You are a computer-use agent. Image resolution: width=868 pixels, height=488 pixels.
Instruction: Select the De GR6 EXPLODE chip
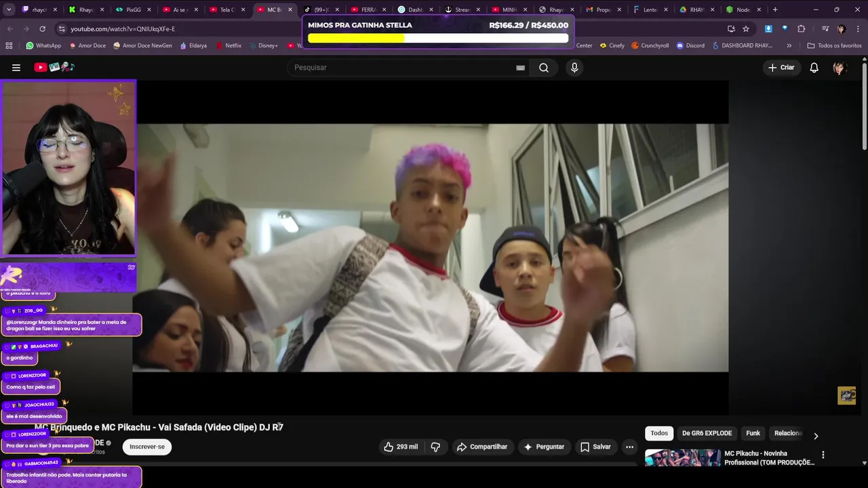707,433
